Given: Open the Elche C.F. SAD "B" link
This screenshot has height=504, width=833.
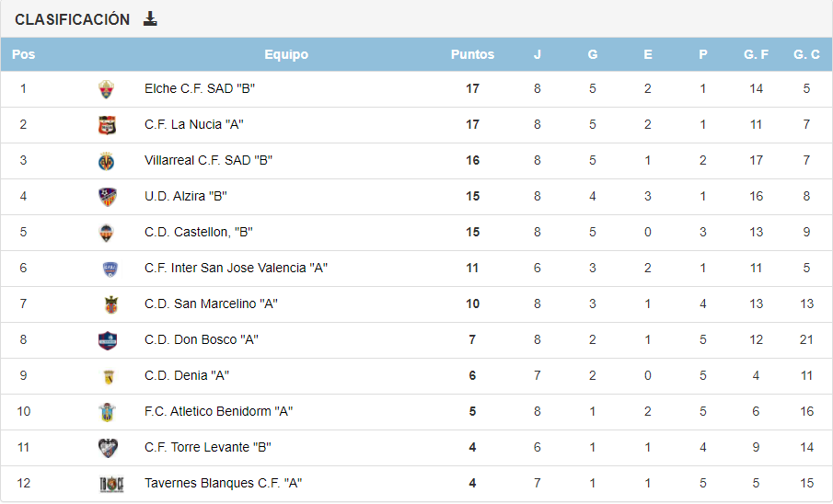Looking at the screenshot, I should click(200, 88).
